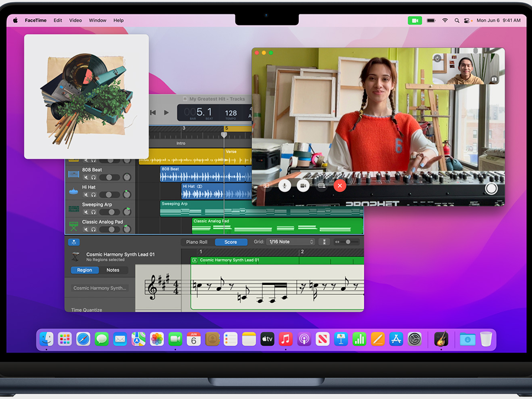Solo the Classic Analog Pad track
The width and height of the screenshot is (532, 399).
(x=94, y=229)
